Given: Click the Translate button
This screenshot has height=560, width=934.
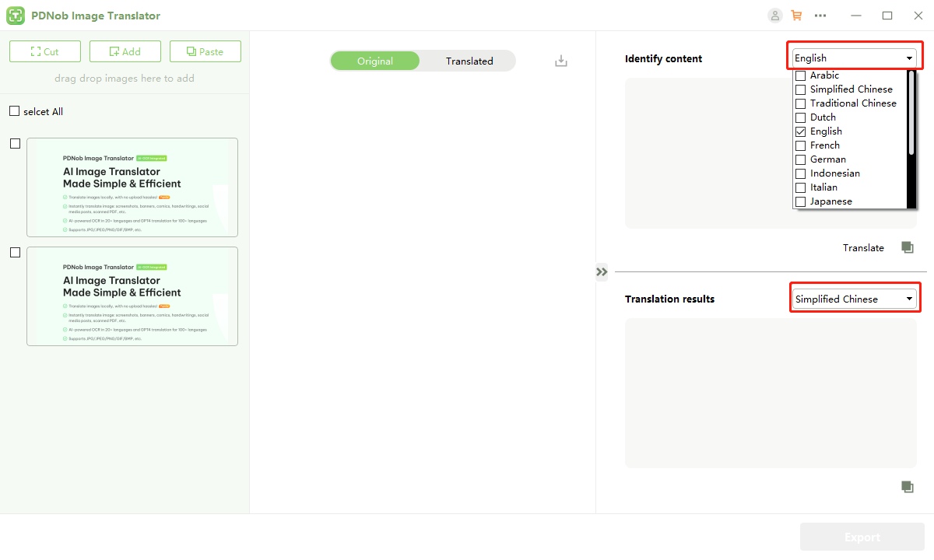Looking at the screenshot, I should 863,247.
